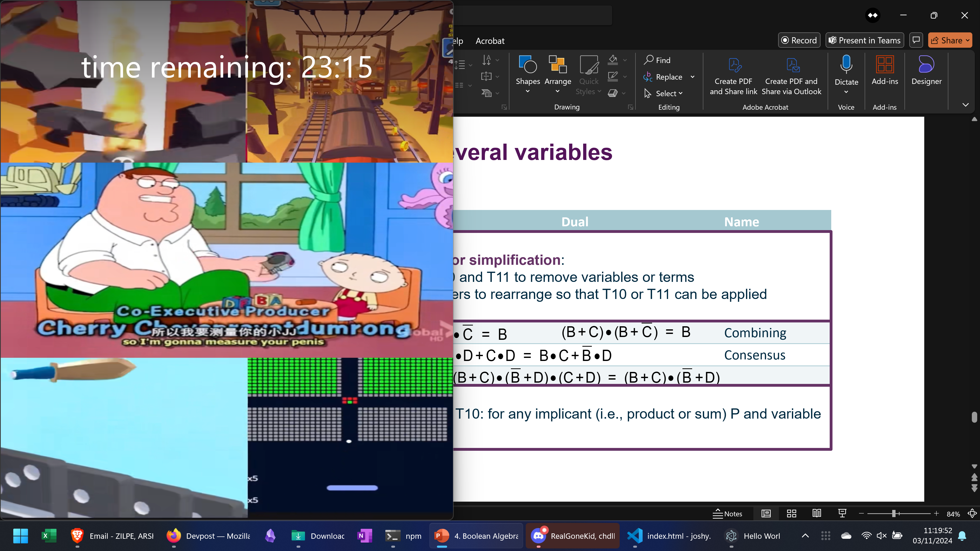
Task: Expand the Replace dropdown arrow
Action: [692, 77]
